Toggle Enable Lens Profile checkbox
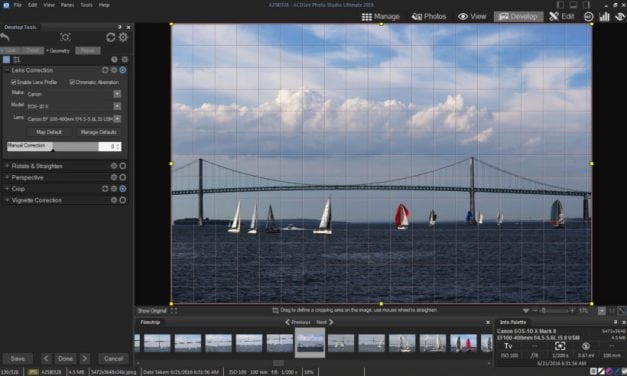This screenshot has height=376, width=627. pos(13,82)
